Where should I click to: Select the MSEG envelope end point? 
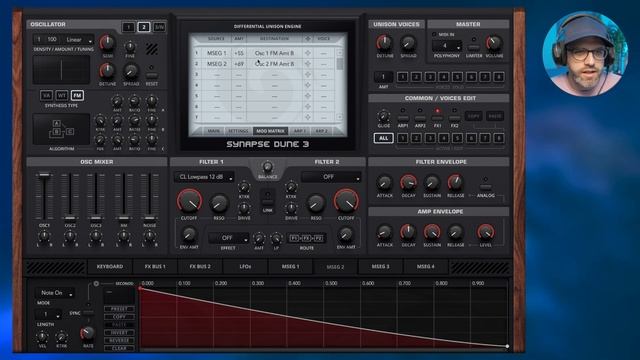tap(507, 347)
